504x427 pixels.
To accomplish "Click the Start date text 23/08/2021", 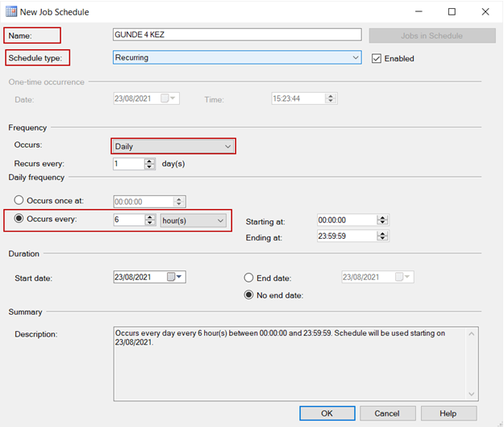I will 133,277.
